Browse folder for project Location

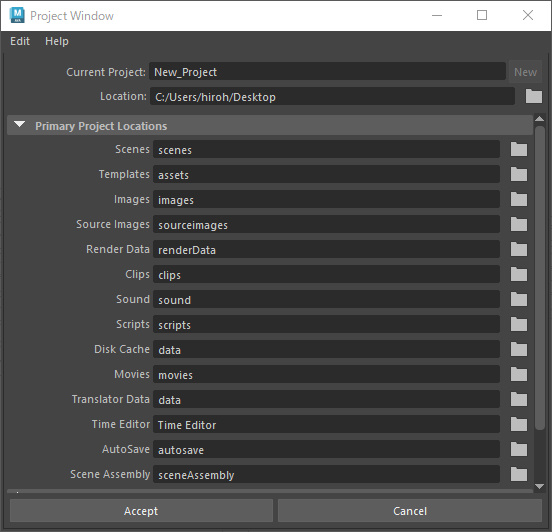[x=534, y=96]
